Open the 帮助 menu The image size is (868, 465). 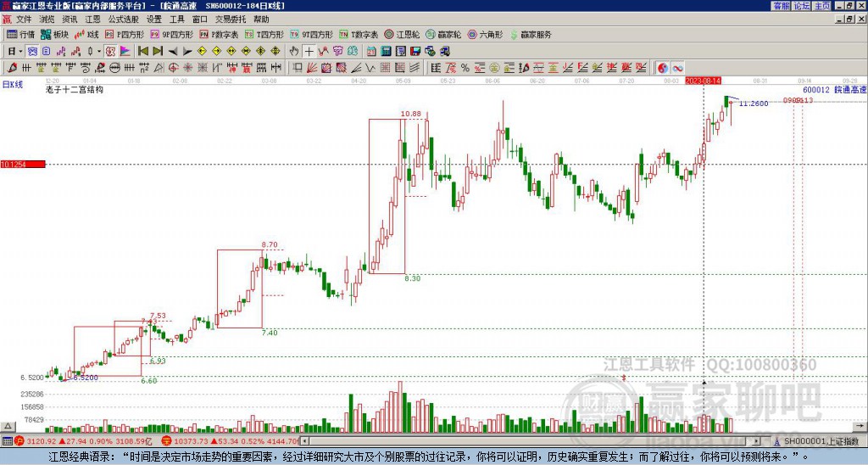[x=261, y=20]
